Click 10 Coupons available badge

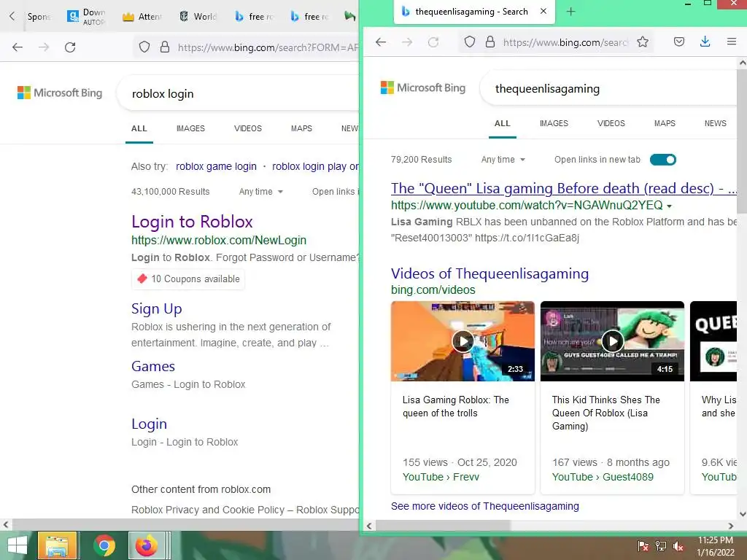coord(188,279)
